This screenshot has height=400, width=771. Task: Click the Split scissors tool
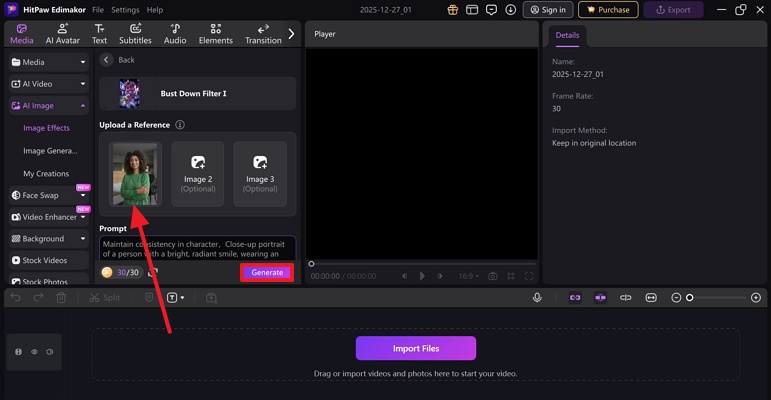click(x=104, y=297)
